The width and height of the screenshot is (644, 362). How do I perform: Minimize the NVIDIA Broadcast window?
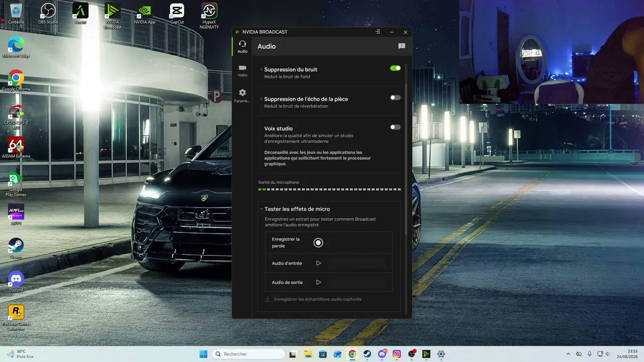391,32
